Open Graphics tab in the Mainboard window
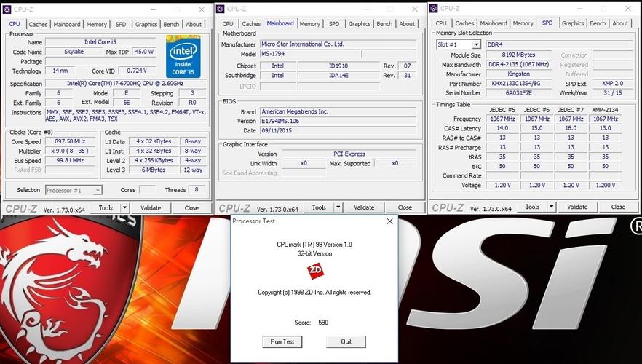 [x=360, y=24]
